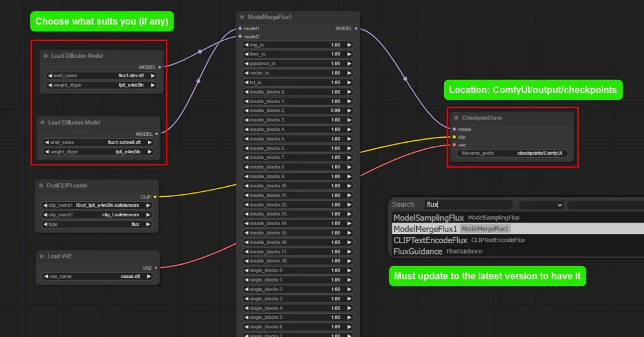The image size is (644, 337).
Task: Collapse the flux1-dev Load Diffusion Model node dot
Action: coord(45,56)
